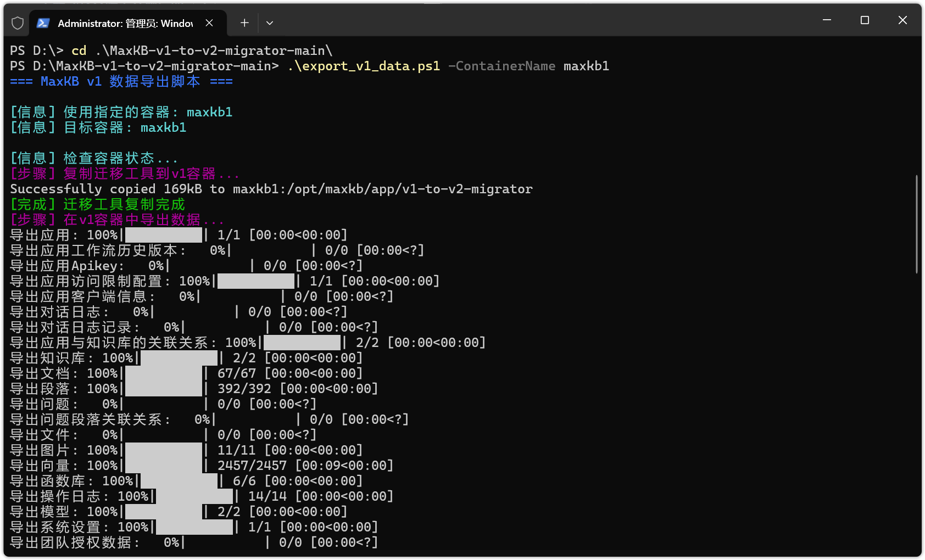Click the 2457/2457 vector count text
The width and height of the screenshot is (925, 560).
click(x=252, y=466)
